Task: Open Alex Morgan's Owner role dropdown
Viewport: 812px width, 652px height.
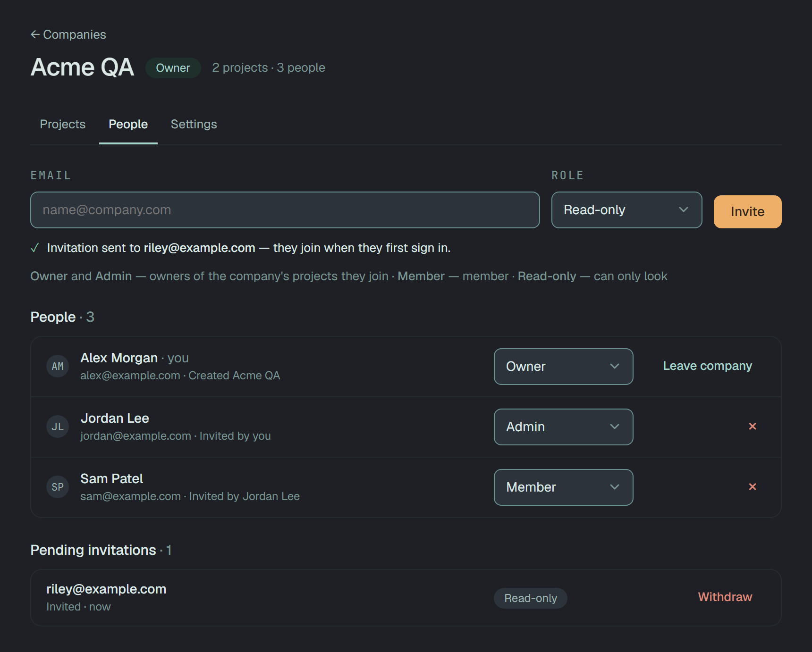Action: click(563, 367)
